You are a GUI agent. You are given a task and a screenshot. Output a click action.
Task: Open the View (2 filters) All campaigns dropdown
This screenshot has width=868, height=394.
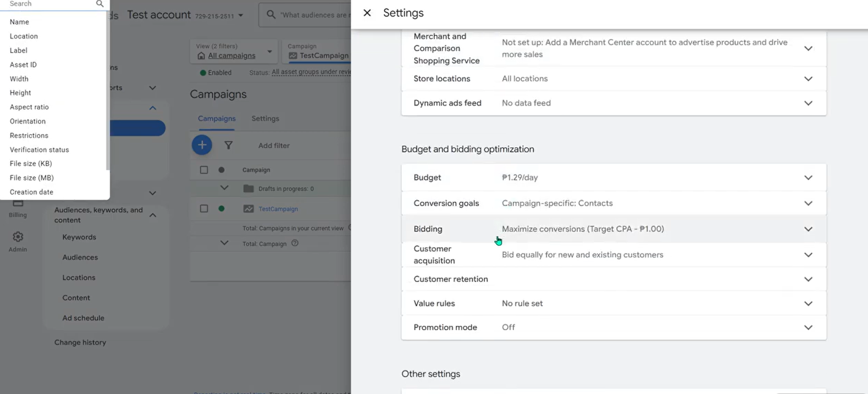coord(234,51)
